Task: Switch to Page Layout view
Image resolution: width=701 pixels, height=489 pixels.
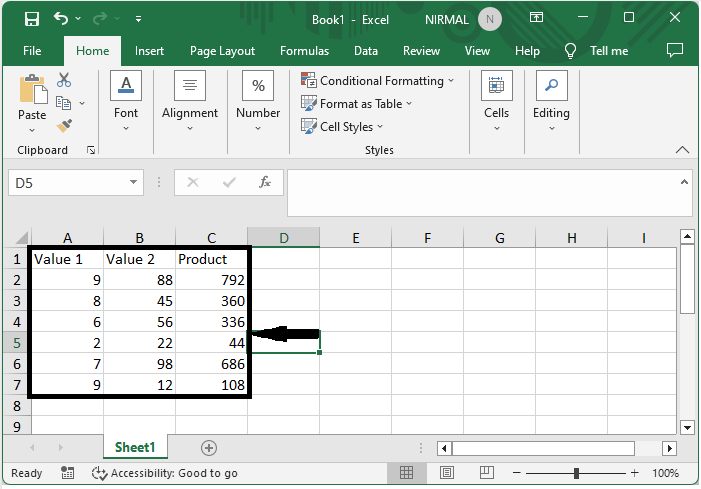Action: [x=447, y=473]
